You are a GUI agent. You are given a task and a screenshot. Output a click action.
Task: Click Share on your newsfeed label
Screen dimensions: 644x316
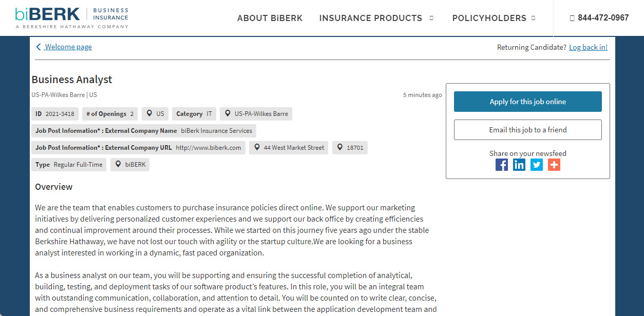[x=528, y=153]
